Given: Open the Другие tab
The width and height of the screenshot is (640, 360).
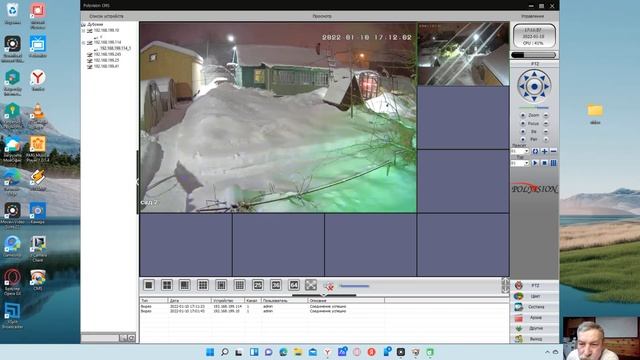Looking at the screenshot, I should click(x=535, y=328).
